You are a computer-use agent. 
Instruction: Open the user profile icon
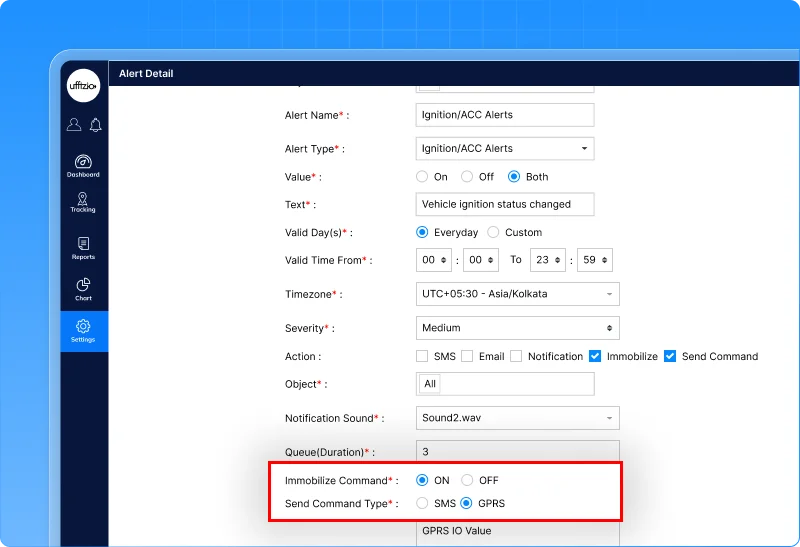(74, 125)
